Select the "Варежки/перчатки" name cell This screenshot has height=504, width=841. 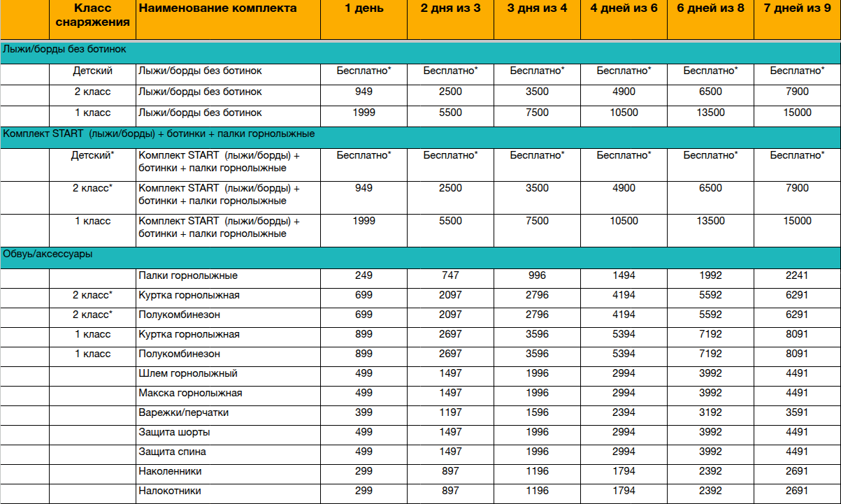pyautogui.click(x=183, y=413)
